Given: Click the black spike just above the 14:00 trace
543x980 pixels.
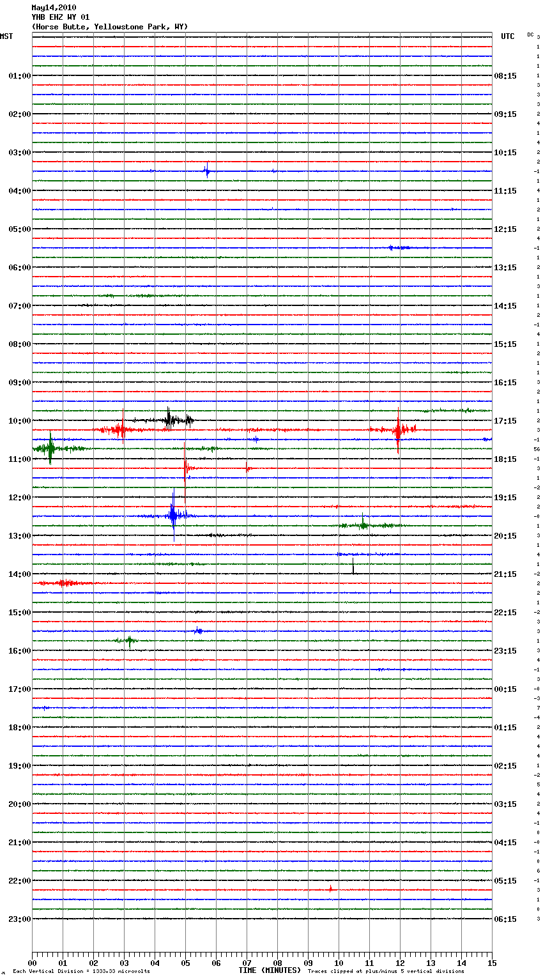Looking at the screenshot, I should pyautogui.click(x=353, y=567).
